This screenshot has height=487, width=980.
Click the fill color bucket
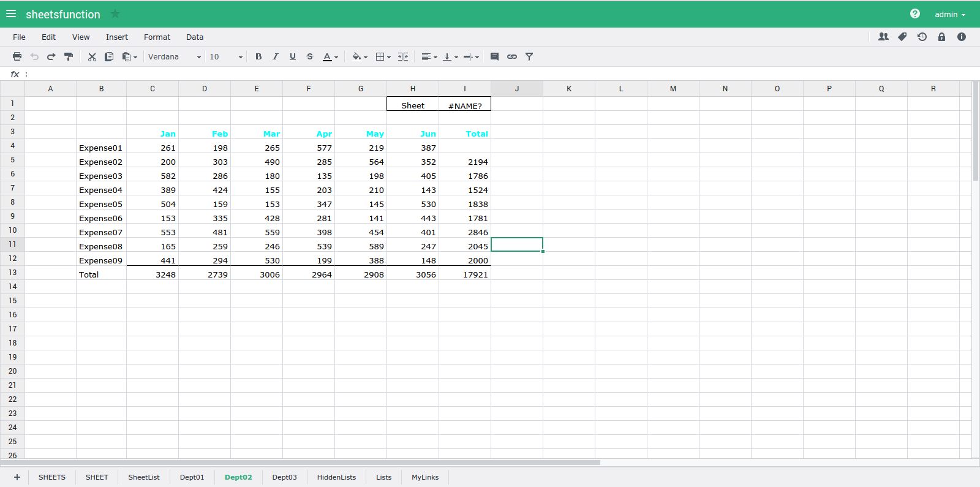coord(356,56)
